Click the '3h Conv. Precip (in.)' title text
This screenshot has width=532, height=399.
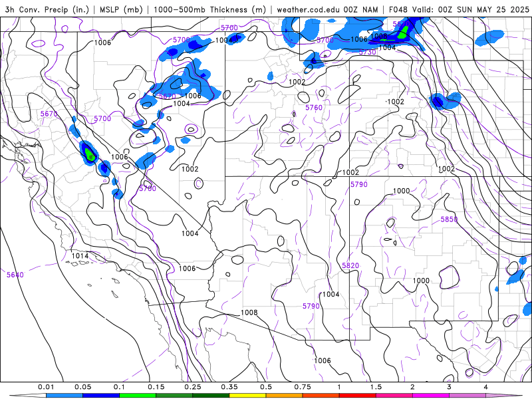tap(47, 9)
